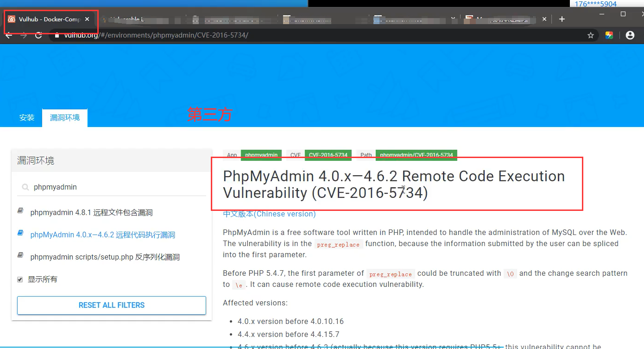Click the 漏洞环境 sidebar panel title
This screenshot has width=644, height=349.
point(36,161)
